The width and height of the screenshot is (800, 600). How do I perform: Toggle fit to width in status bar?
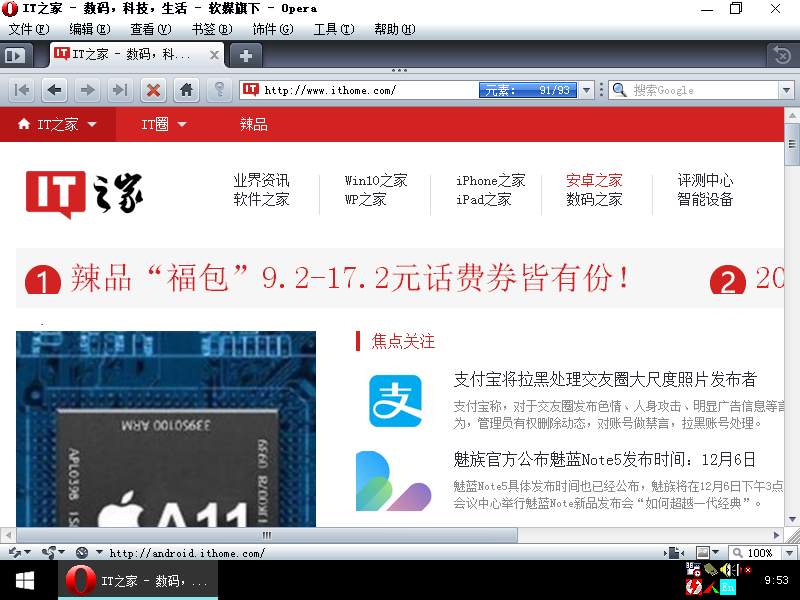click(674, 553)
